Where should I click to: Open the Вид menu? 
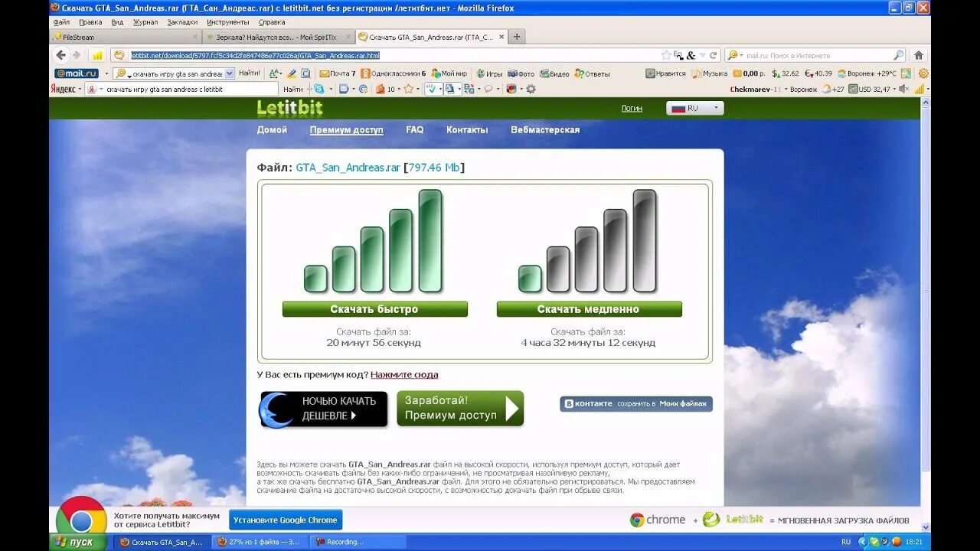pyautogui.click(x=117, y=22)
